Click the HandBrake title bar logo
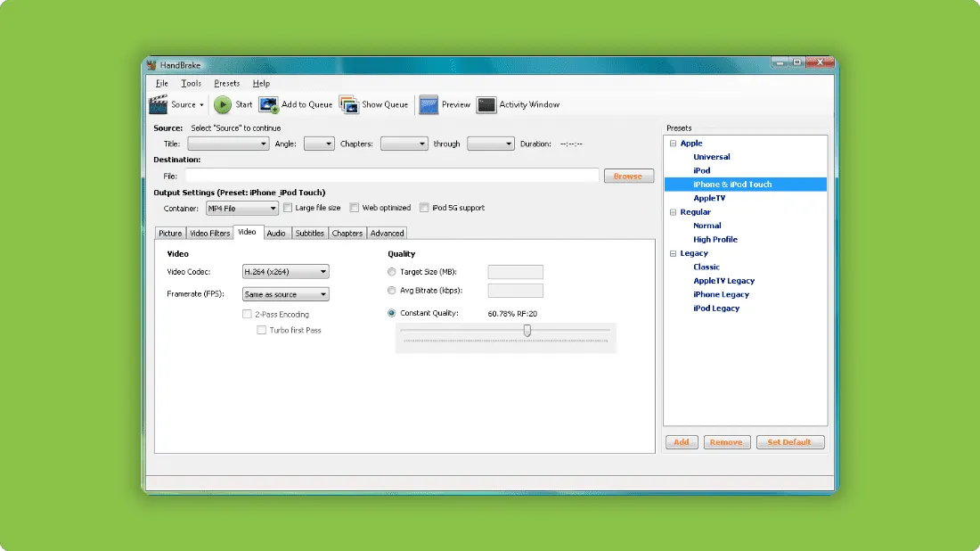Image resolution: width=980 pixels, height=551 pixels. [151, 65]
